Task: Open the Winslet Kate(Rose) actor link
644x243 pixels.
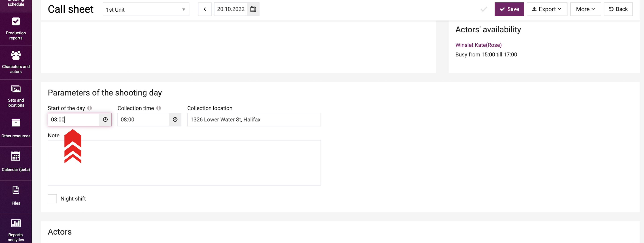Action: (x=478, y=45)
